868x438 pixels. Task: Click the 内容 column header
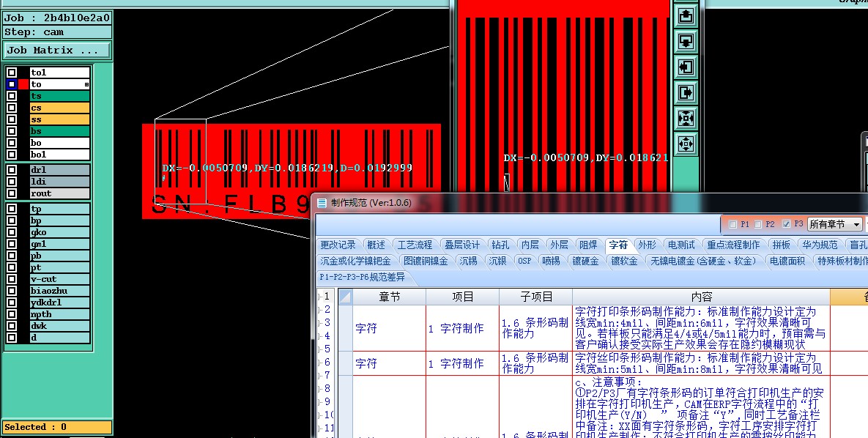[x=702, y=297]
